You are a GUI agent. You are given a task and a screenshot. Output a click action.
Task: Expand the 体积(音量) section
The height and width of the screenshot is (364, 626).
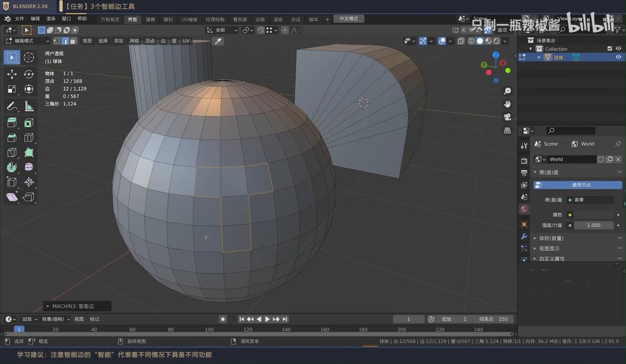point(551,238)
